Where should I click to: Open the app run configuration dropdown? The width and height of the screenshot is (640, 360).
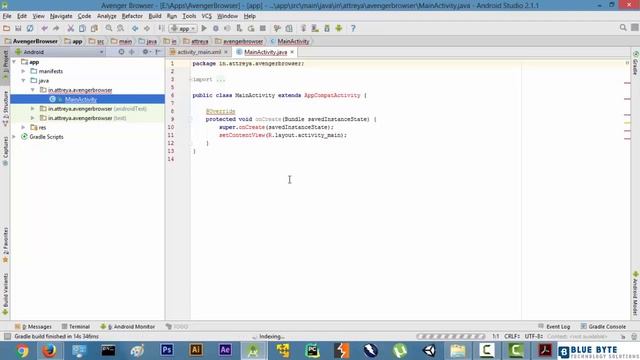(183, 28)
